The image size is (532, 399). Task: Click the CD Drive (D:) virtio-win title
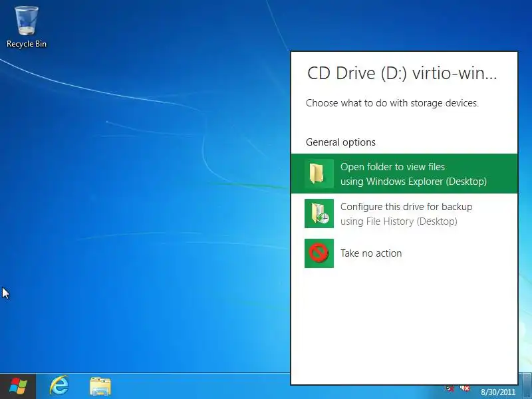click(x=402, y=73)
